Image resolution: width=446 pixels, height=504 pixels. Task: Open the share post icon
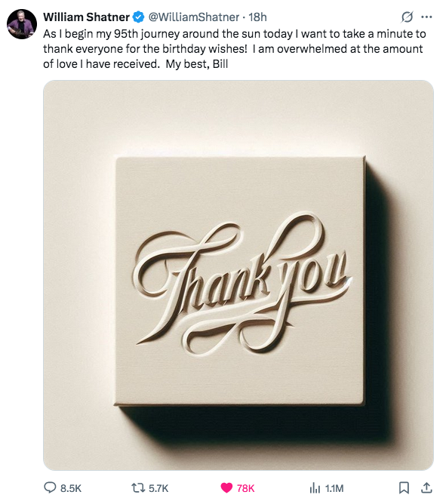426,487
